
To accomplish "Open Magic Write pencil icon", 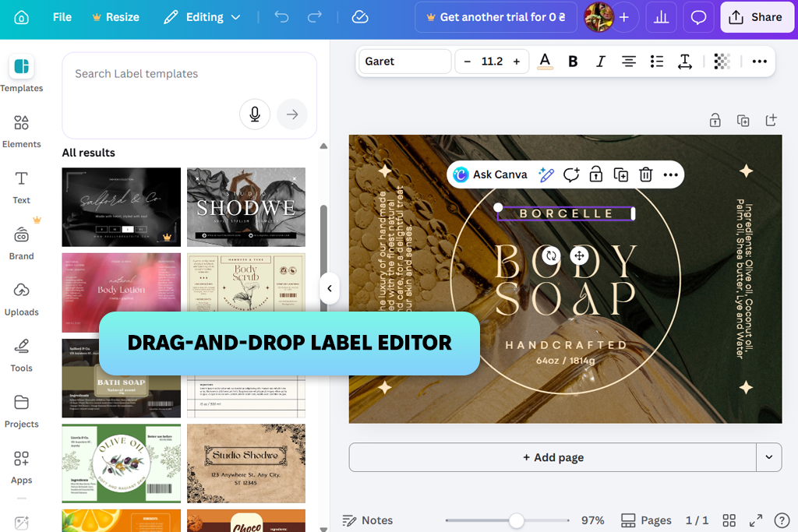I will [x=546, y=174].
